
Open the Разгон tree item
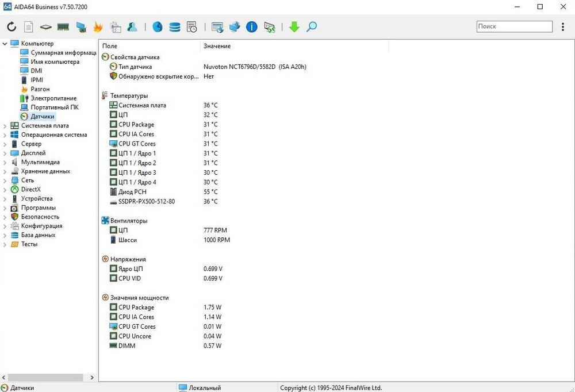tap(40, 89)
